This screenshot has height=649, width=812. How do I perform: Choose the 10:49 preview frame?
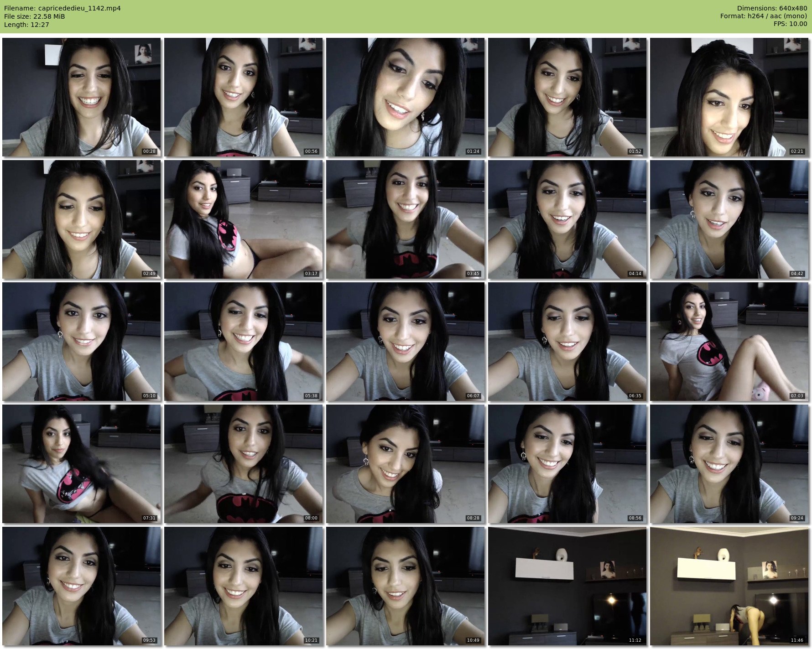click(405, 586)
